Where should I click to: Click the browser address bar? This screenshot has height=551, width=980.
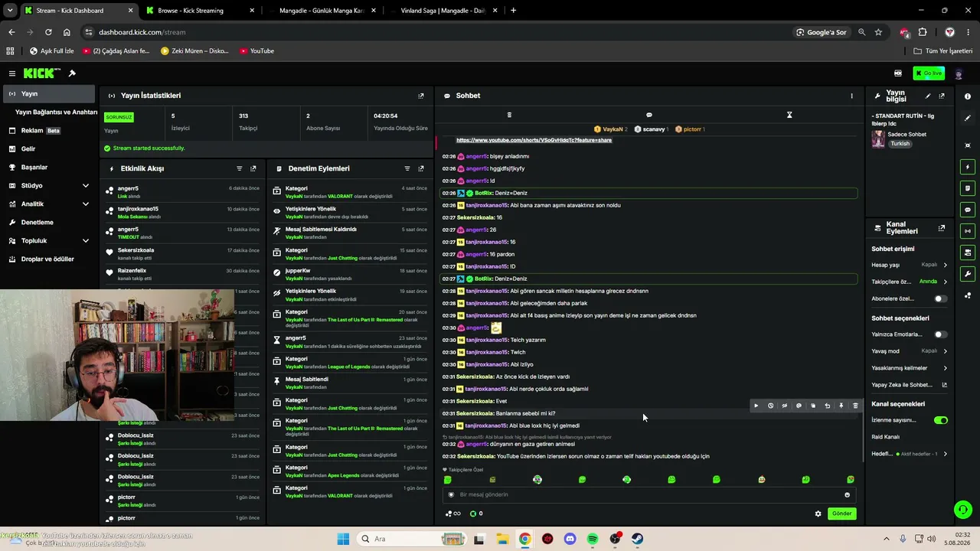pyautogui.click(x=436, y=32)
